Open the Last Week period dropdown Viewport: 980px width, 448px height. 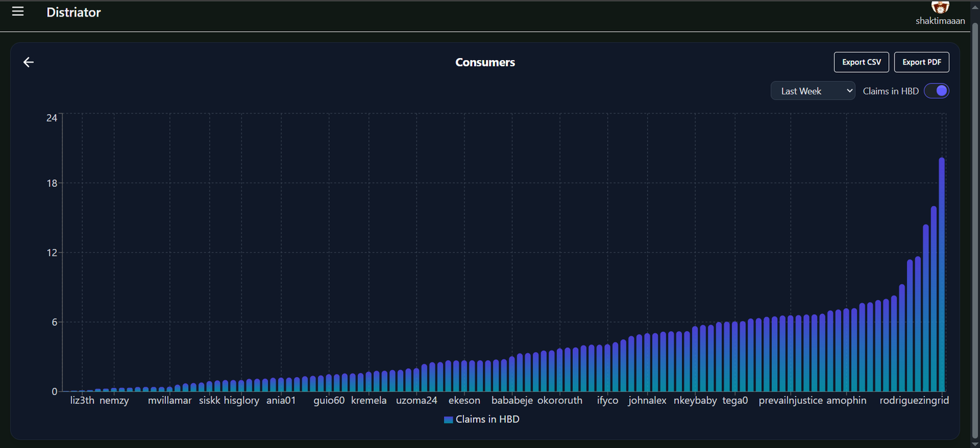point(812,91)
